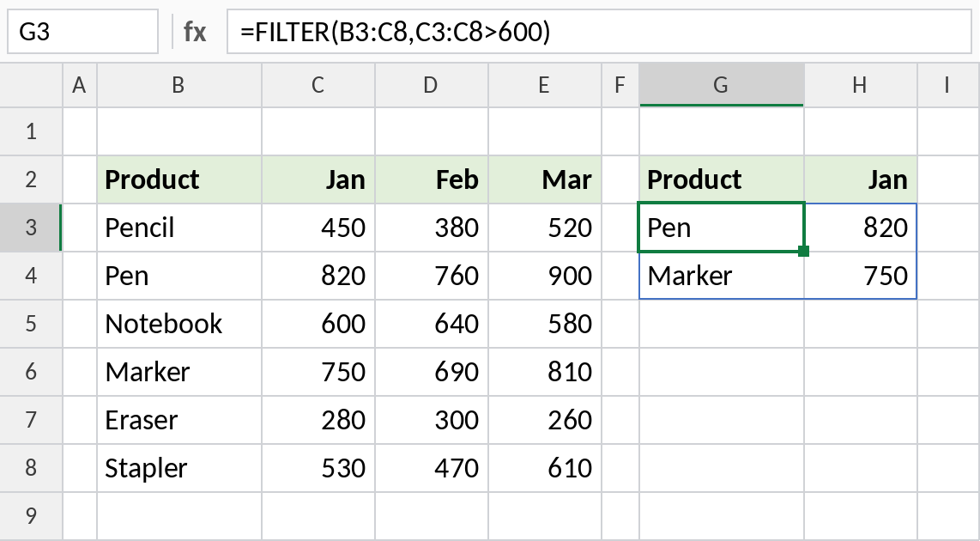Image resolution: width=980 pixels, height=541 pixels.
Task: Select the Pen result cell in column G
Action: point(721,228)
